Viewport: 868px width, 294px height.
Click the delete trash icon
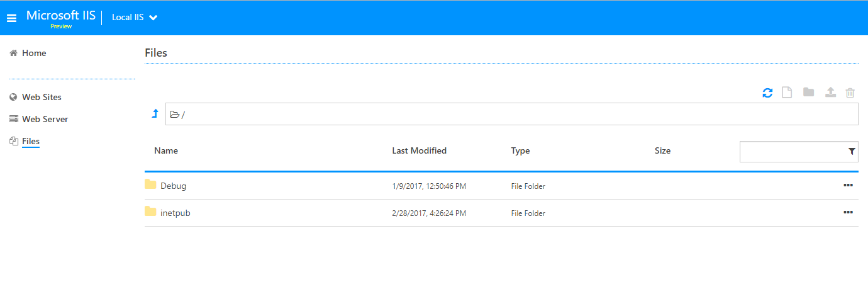[850, 93]
